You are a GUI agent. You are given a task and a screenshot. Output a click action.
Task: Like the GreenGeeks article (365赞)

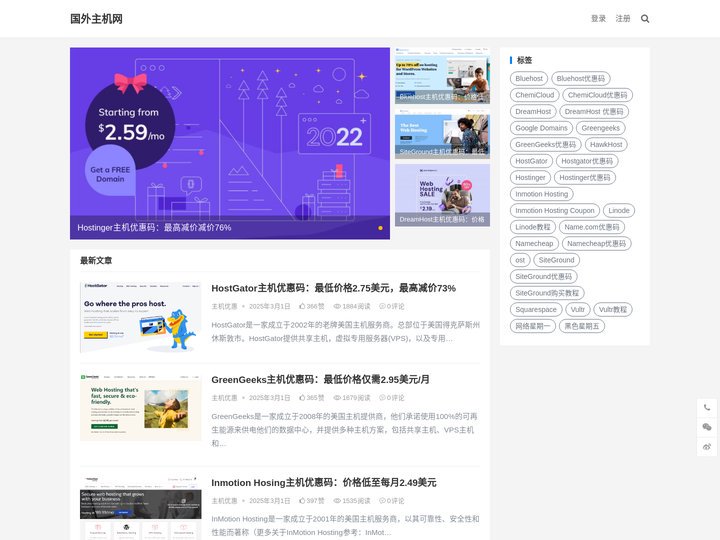tap(311, 398)
